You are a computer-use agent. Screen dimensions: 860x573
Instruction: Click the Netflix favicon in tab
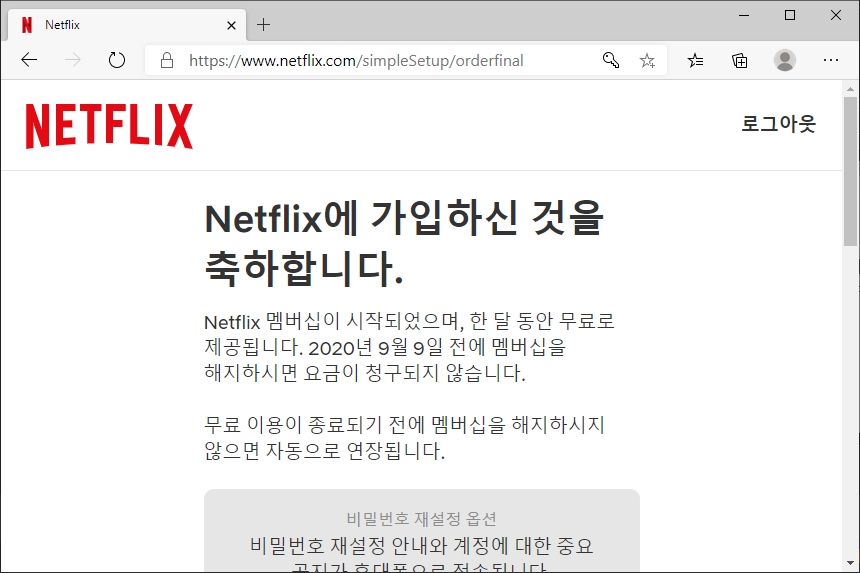[x=26, y=25]
